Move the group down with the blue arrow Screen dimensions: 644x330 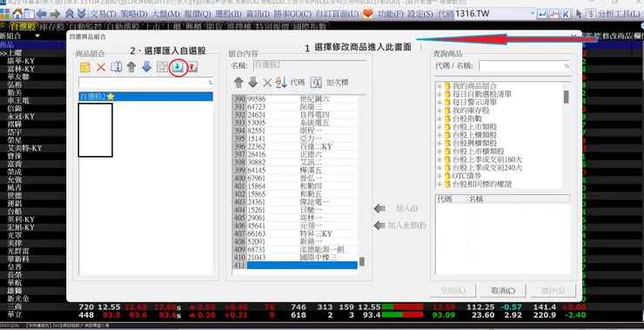pos(146,67)
